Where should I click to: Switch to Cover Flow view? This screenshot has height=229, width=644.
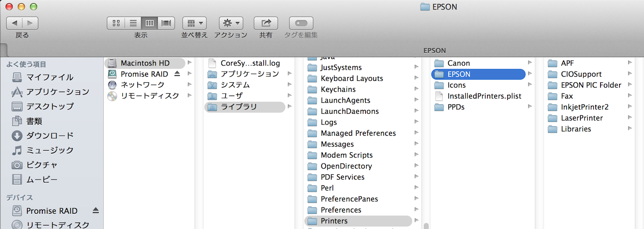pos(166,23)
